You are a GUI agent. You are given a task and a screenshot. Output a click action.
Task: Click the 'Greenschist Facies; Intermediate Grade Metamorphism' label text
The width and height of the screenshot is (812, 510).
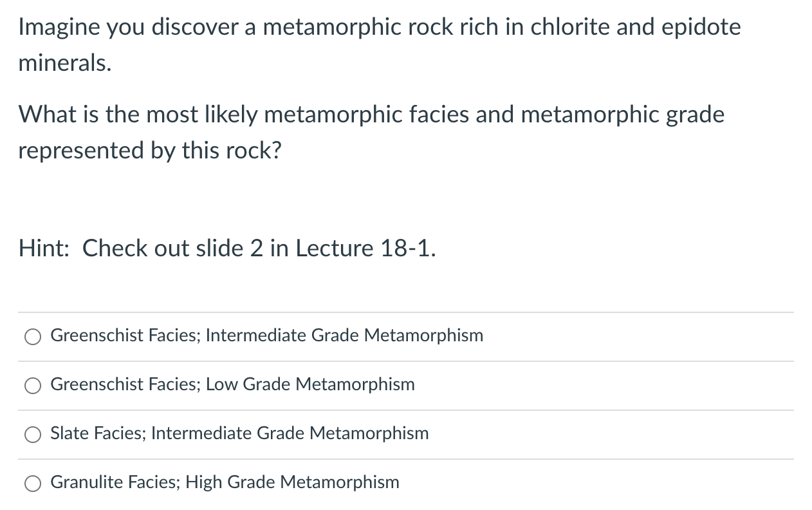pyautogui.click(x=266, y=335)
